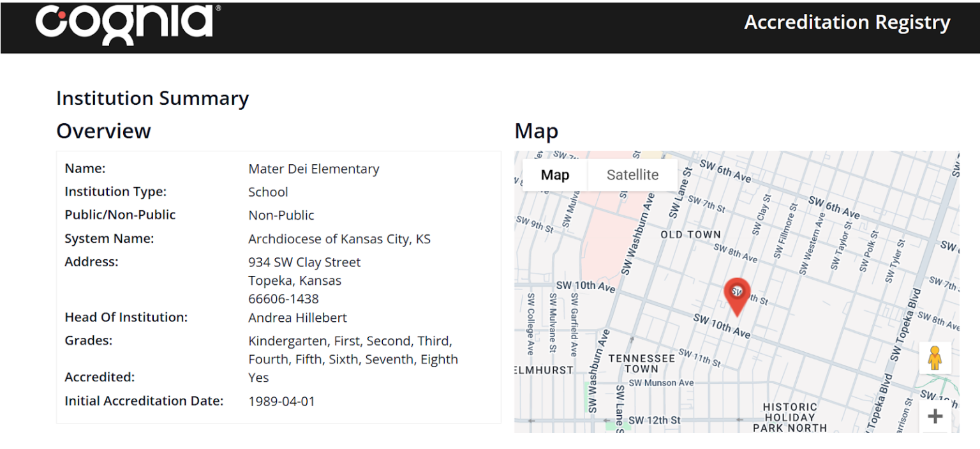
Task: Click the ELMHURST neighborhood label on map
Action: point(544,370)
